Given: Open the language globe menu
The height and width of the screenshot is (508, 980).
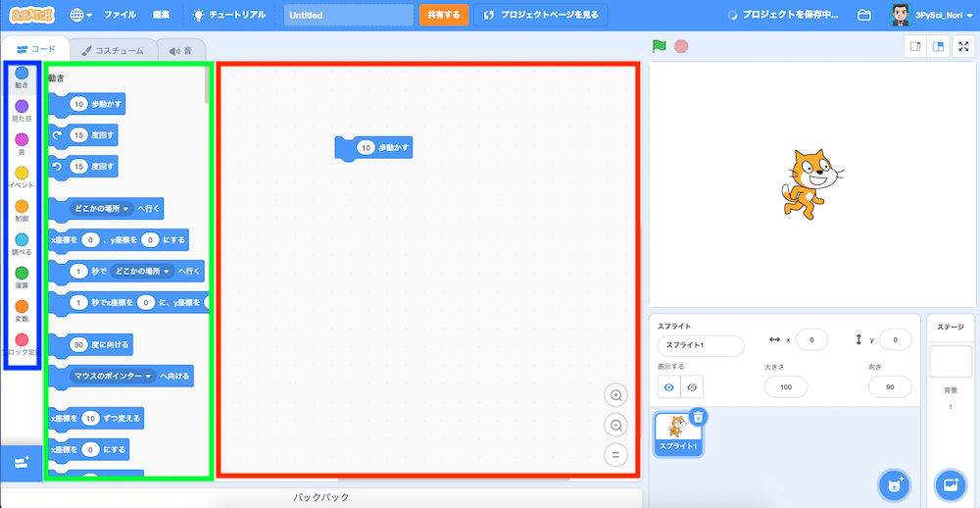Looking at the screenshot, I should (x=80, y=15).
